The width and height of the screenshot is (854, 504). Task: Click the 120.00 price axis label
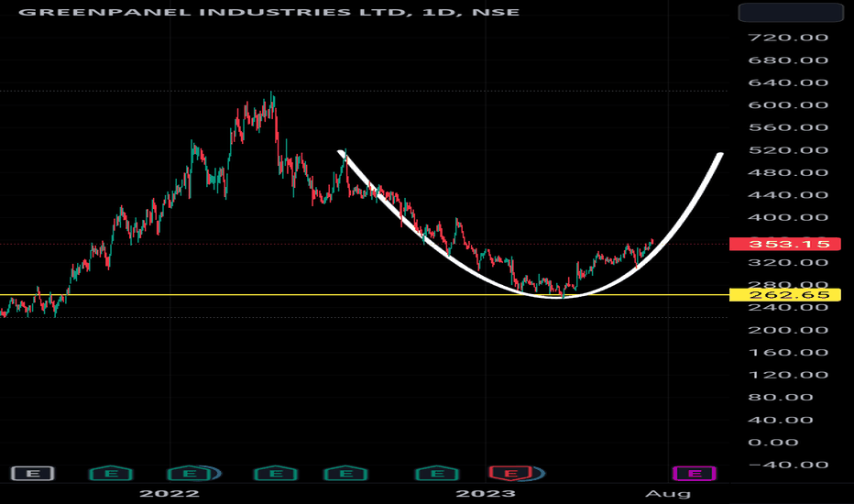(788, 375)
